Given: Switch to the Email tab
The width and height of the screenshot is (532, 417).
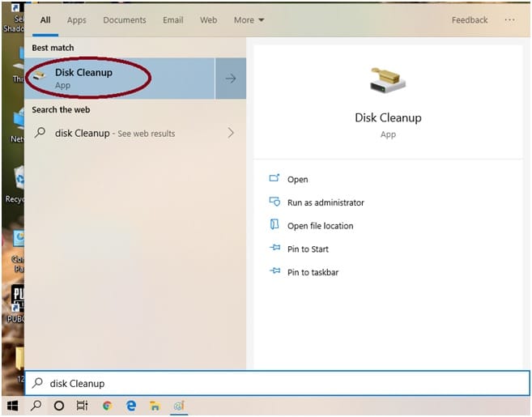Looking at the screenshot, I should coord(172,20).
